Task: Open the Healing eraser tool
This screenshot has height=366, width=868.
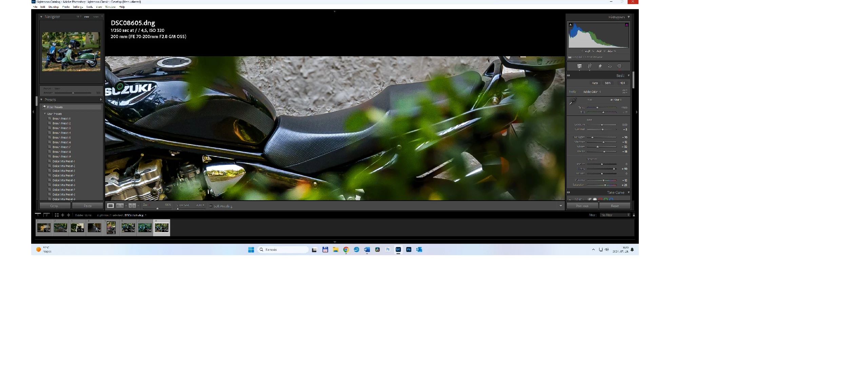Action: pos(600,66)
